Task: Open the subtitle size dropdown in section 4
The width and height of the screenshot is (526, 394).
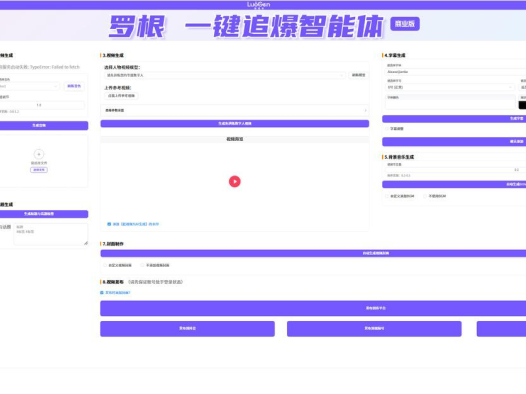Action: click(450, 87)
